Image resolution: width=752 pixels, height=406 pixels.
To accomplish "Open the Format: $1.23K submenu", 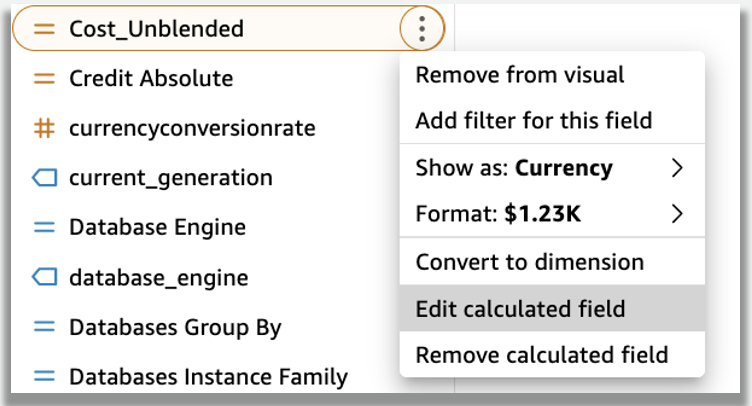I will (552, 214).
